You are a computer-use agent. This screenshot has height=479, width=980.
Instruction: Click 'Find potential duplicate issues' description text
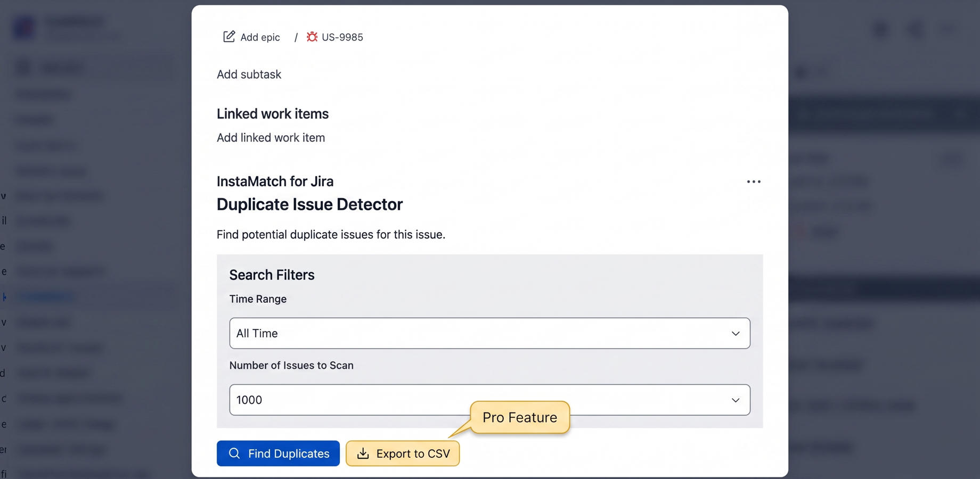[331, 235]
